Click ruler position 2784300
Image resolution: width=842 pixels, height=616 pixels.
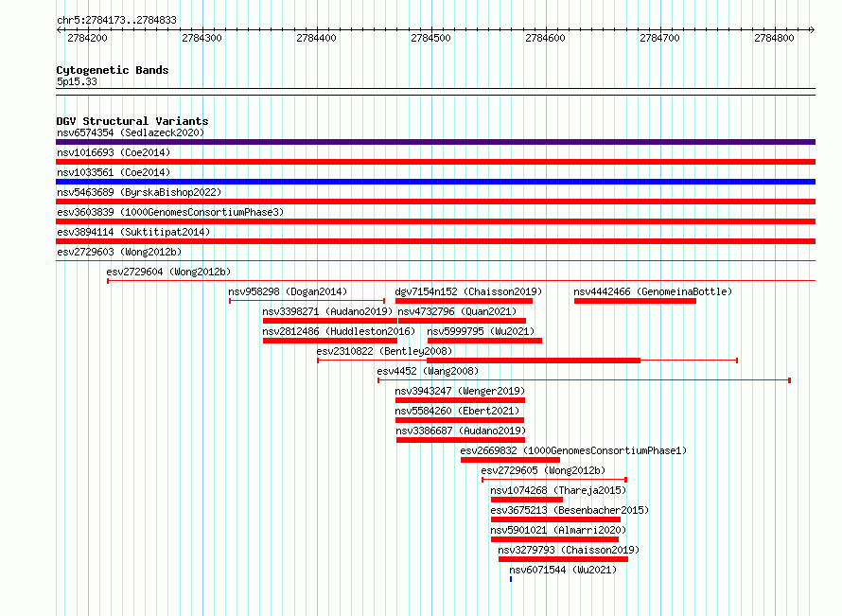[x=202, y=38]
